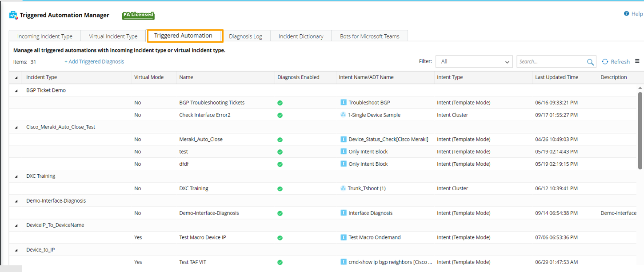Click the Interface Diagnosis intent icon
644x272 pixels.
click(343, 213)
